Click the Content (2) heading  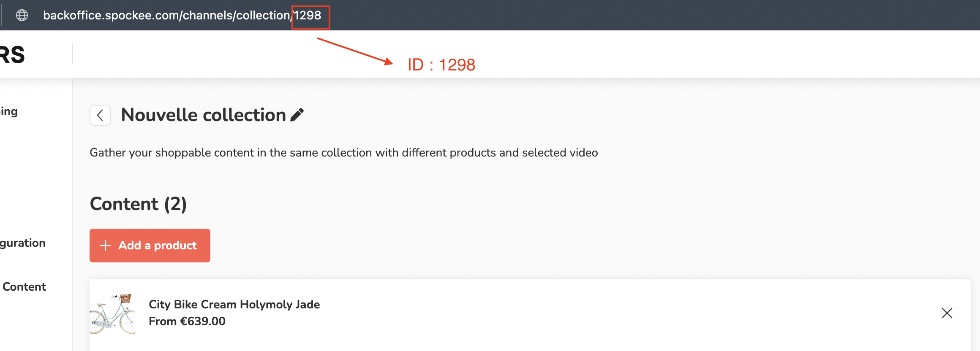[x=138, y=204]
